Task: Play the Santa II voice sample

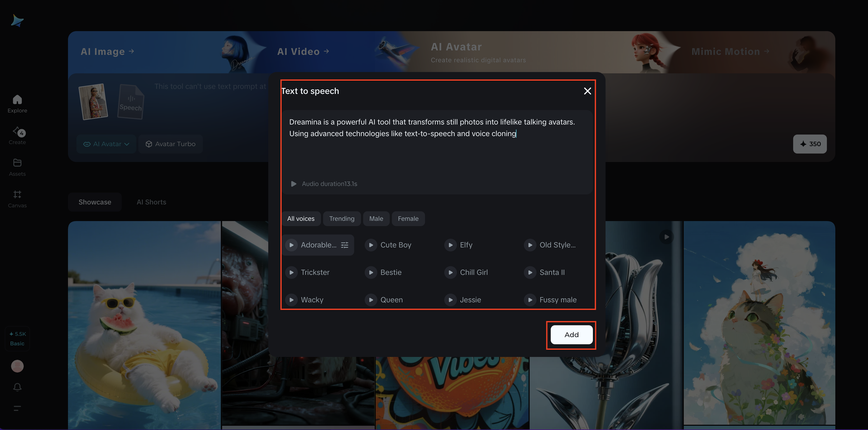Action: (530, 273)
